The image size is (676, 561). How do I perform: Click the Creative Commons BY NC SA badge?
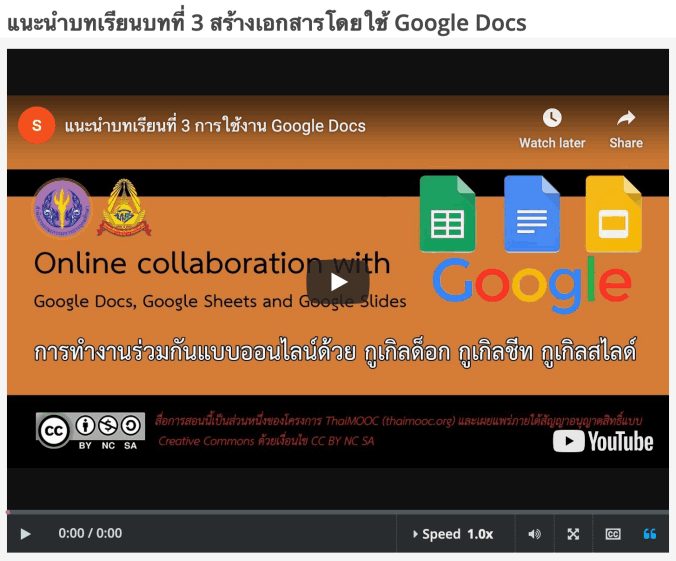click(91, 431)
